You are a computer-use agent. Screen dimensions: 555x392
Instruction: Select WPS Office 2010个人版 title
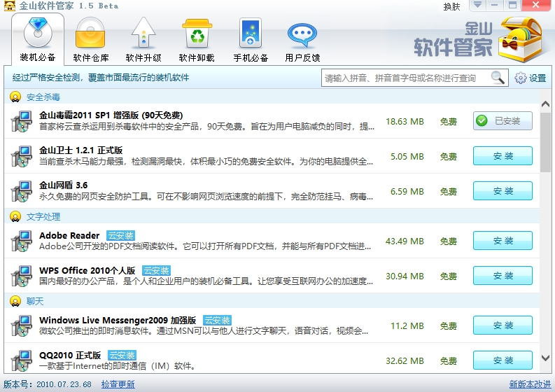pyautogui.click(x=87, y=270)
